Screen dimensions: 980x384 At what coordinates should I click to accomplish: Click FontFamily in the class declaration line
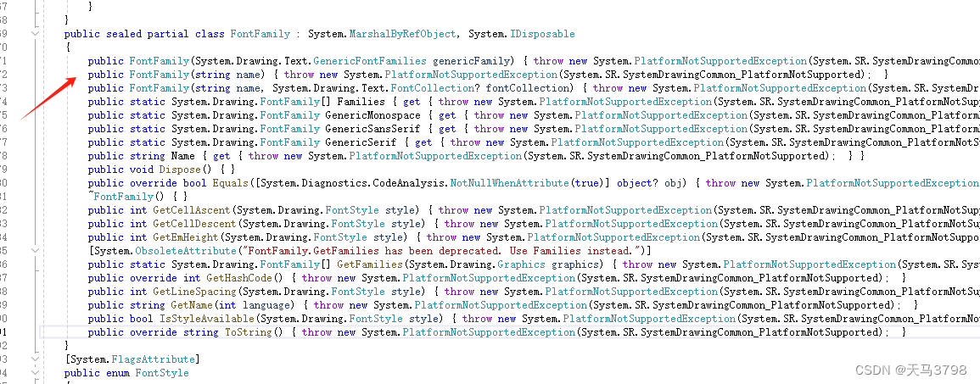pyautogui.click(x=260, y=34)
